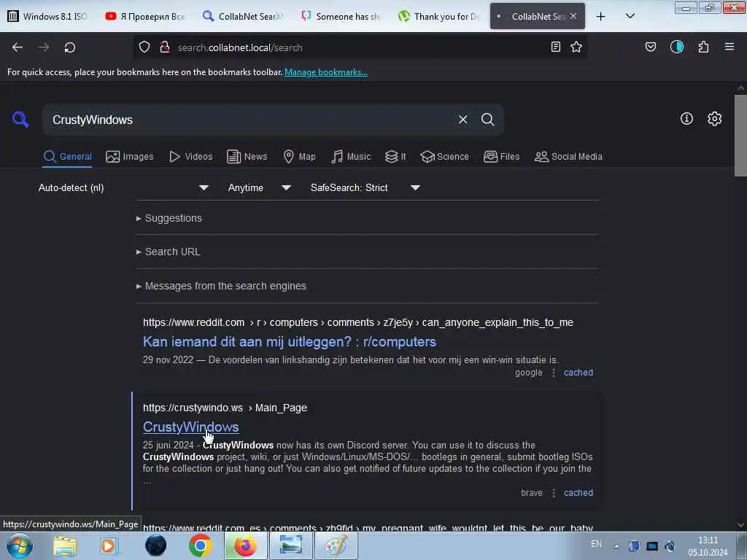Reload the current page

69,47
